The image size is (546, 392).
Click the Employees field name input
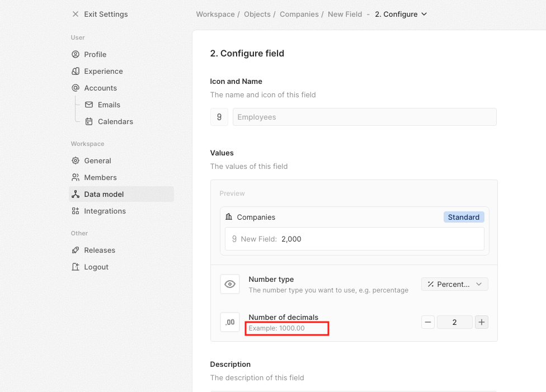click(x=364, y=117)
